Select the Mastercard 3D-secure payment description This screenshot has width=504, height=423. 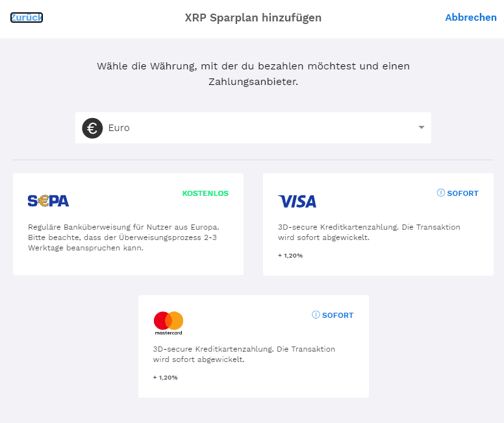244,354
